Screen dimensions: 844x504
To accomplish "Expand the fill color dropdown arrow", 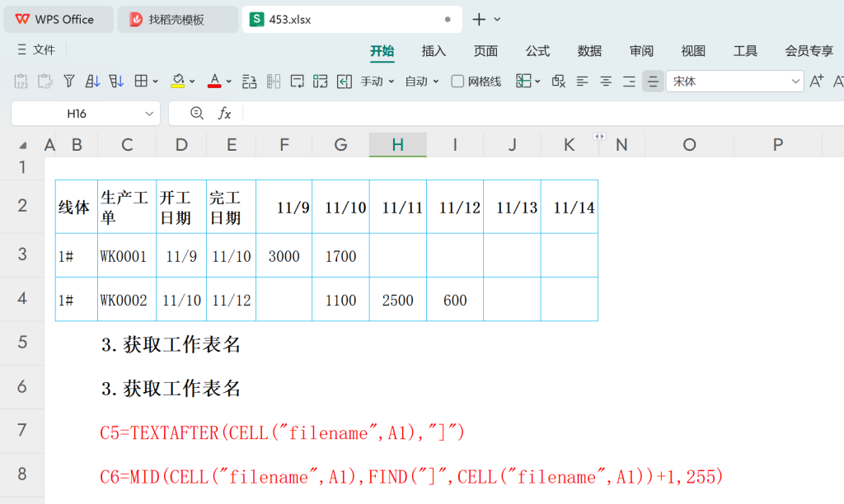I will point(192,82).
